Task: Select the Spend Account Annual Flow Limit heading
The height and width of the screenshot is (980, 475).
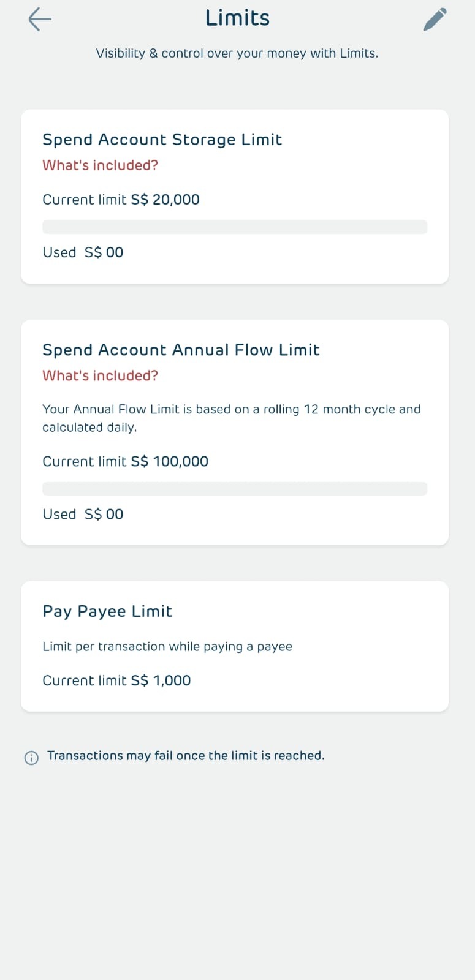Action: tap(181, 350)
